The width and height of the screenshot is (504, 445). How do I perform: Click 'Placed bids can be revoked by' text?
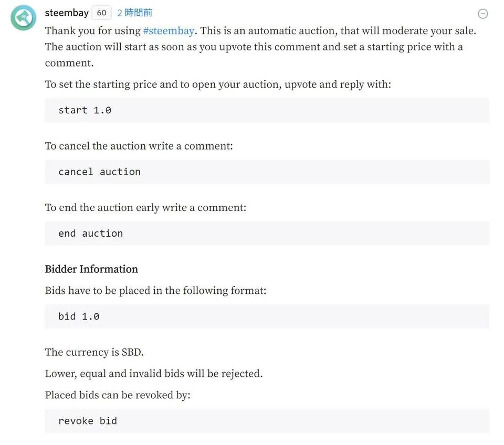coord(118,395)
